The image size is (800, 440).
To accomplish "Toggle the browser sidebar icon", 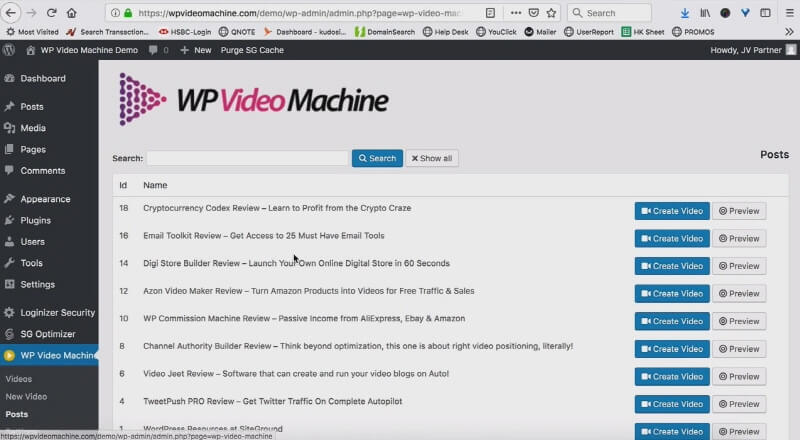I will [x=765, y=13].
